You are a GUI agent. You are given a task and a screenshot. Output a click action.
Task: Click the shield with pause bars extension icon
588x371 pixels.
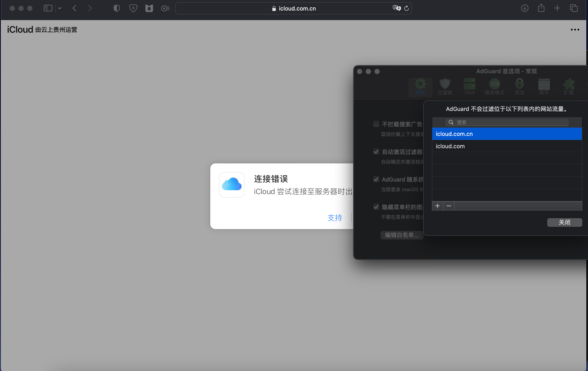point(133,8)
